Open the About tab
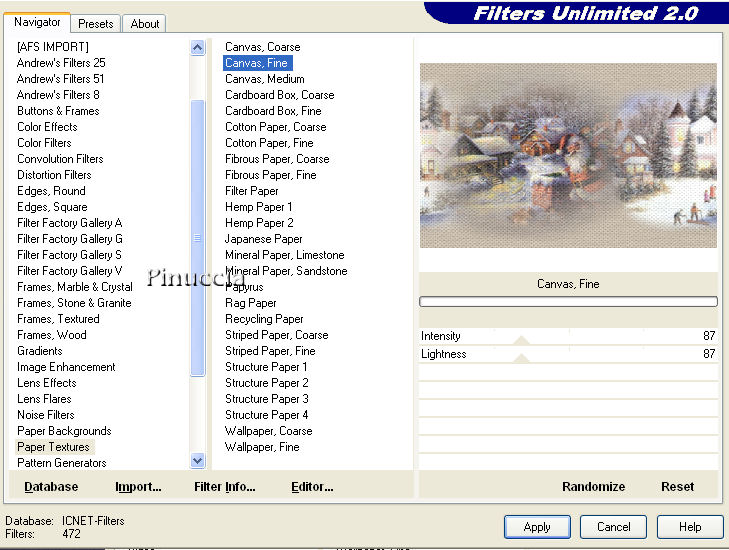 pos(145,24)
